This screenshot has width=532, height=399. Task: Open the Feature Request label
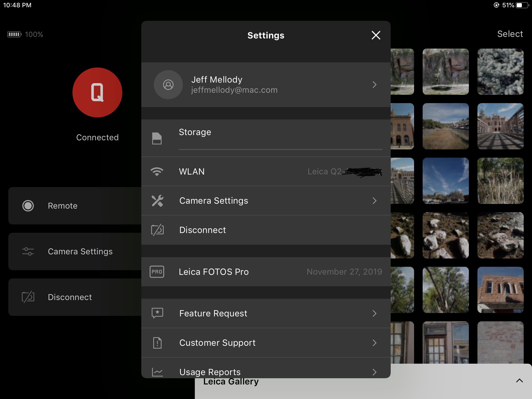coord(213,314)
